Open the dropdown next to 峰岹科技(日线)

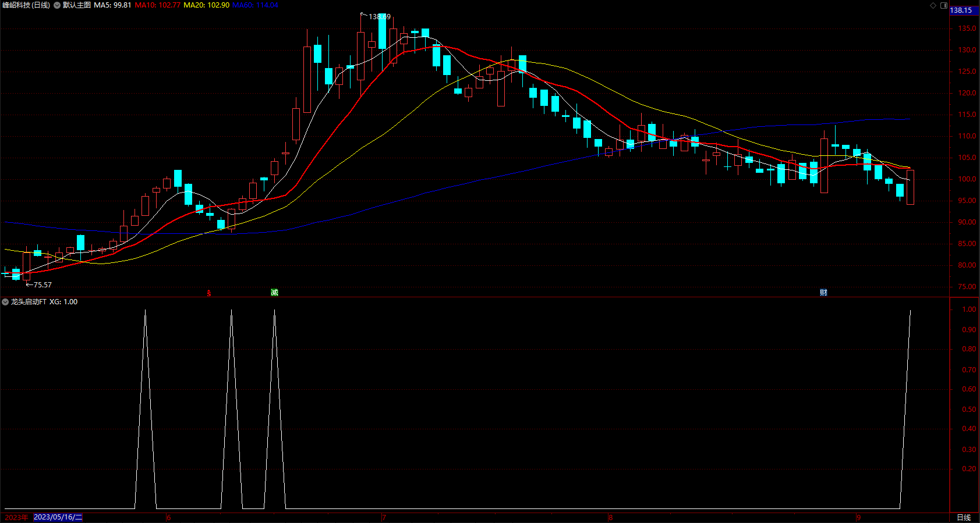tap(57, 5)
